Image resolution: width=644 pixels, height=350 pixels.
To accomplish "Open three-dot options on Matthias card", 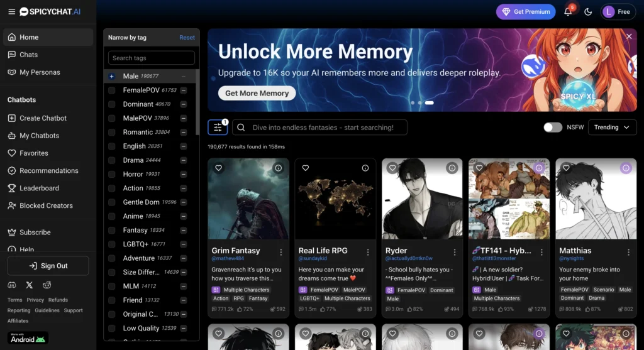I will coord(628,251).
